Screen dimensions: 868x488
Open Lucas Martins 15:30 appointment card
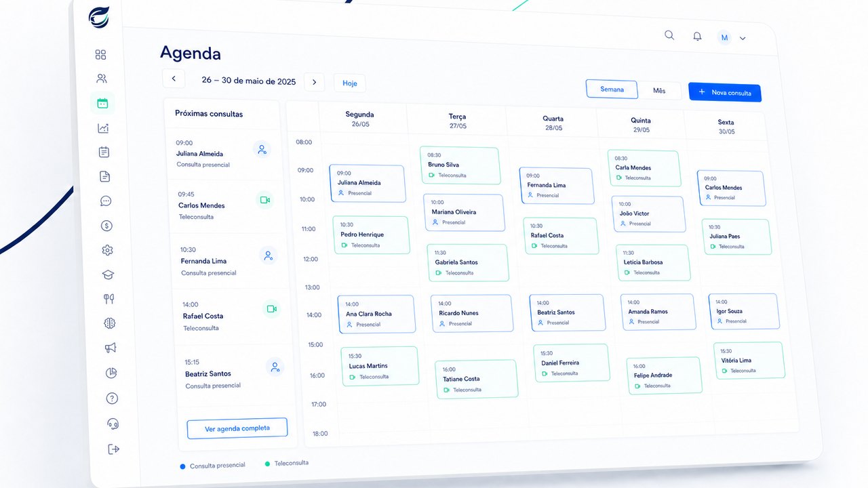click(380, 367)
